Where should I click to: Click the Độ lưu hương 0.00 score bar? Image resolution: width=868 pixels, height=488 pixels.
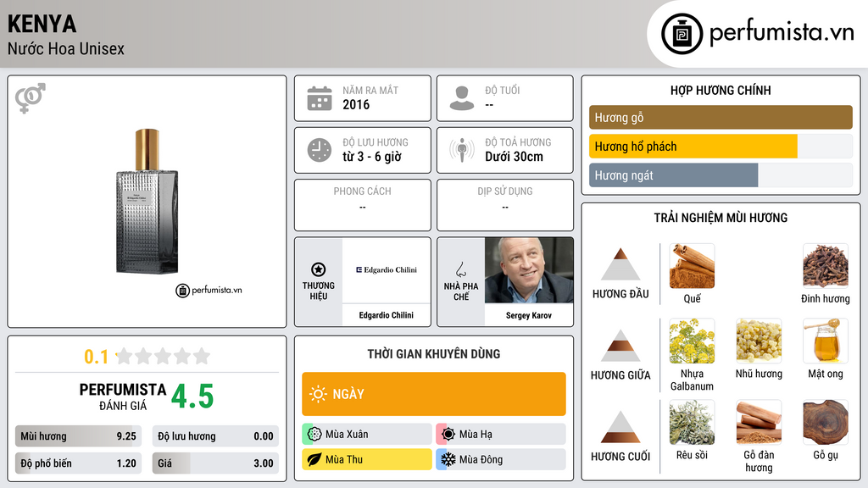[x=215, y=436]
